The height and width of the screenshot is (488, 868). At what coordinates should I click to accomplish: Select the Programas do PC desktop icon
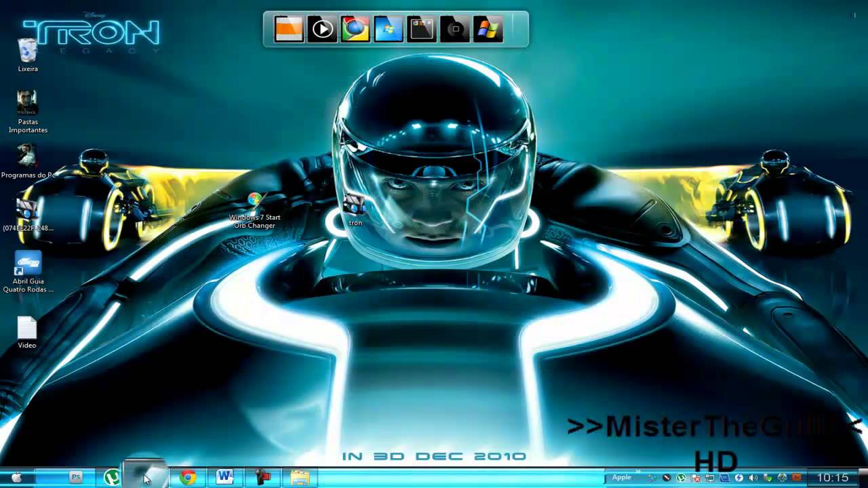(x=27, y=161)
